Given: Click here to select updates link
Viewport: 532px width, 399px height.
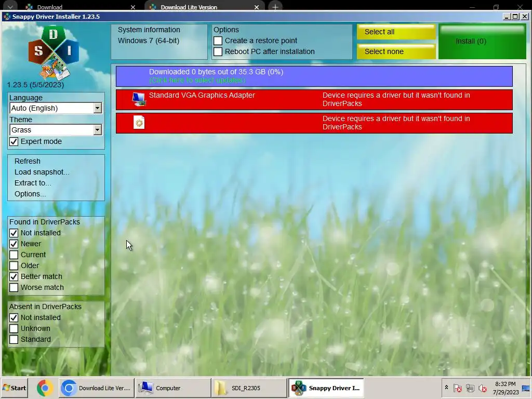Looking at the screenshot, I should (x=197, y=80).
